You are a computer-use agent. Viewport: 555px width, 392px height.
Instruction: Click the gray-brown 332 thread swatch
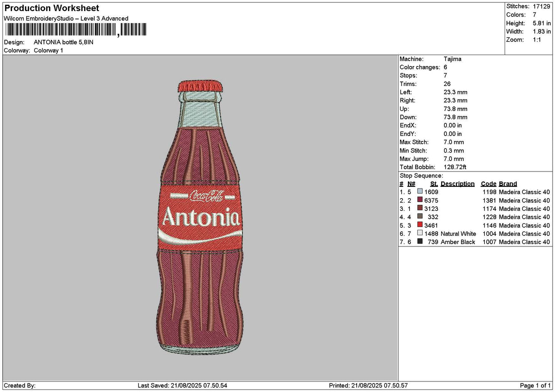click(420, 217)
